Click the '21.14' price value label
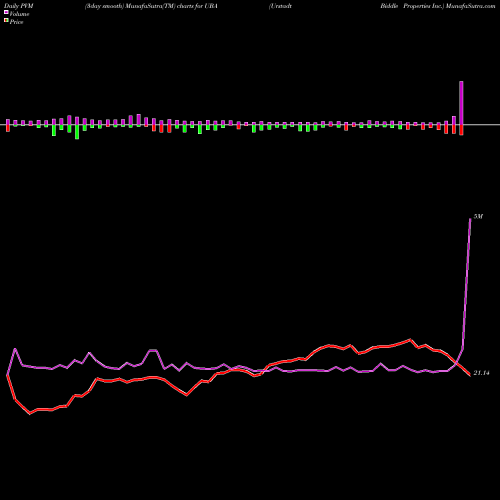 [481, 373]
